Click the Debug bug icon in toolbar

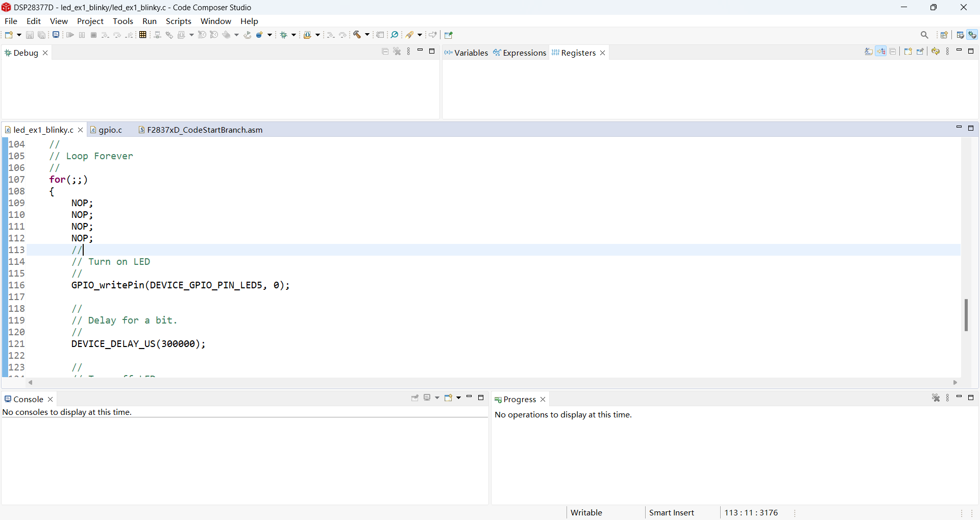pos(284,35)
